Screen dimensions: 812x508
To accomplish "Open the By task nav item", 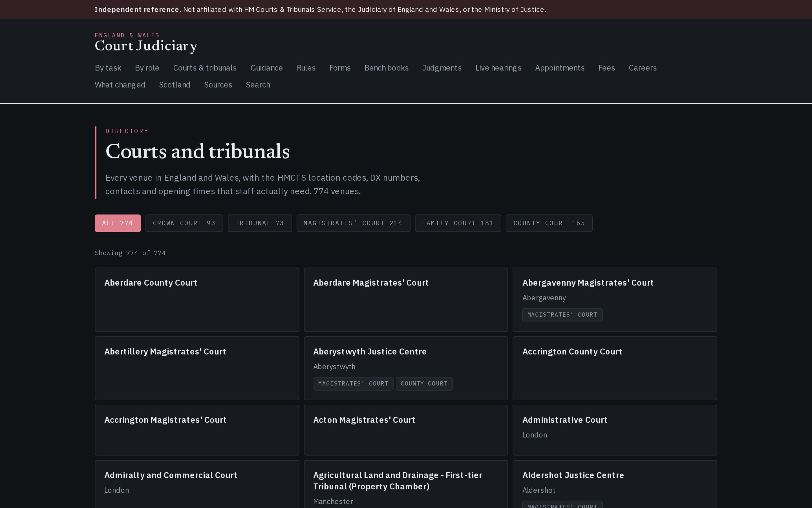I will coord(108,68).
